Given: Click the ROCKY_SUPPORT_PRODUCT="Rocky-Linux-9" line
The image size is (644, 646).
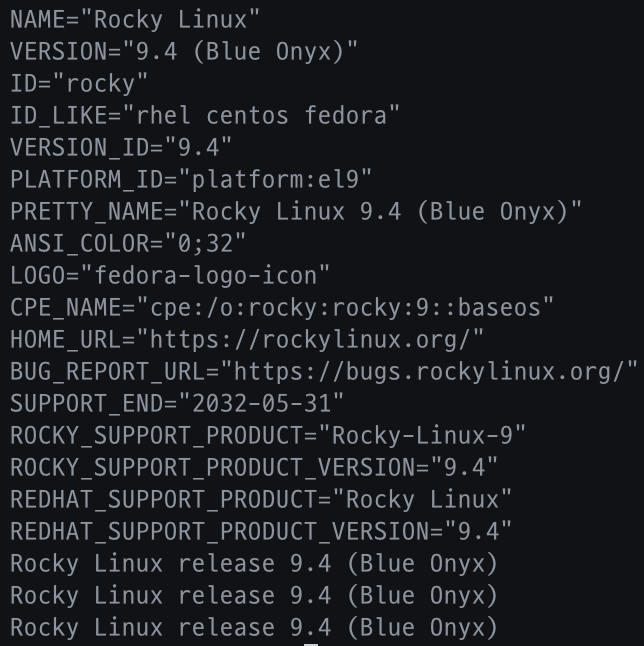Looking at the screenshot, I should tap(268, 435).
